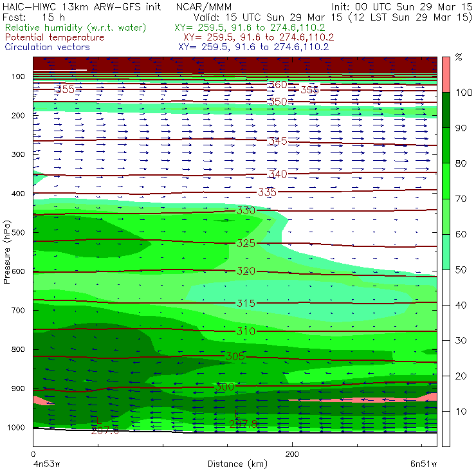
Task: Click the '50' colorbar scale label
Action: tap(461, 270)
